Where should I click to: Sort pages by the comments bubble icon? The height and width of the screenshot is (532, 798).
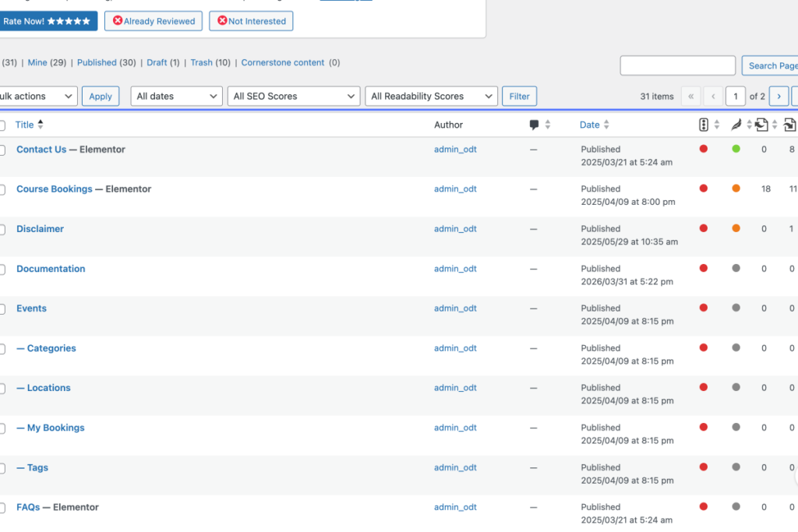tap(539, 125)
